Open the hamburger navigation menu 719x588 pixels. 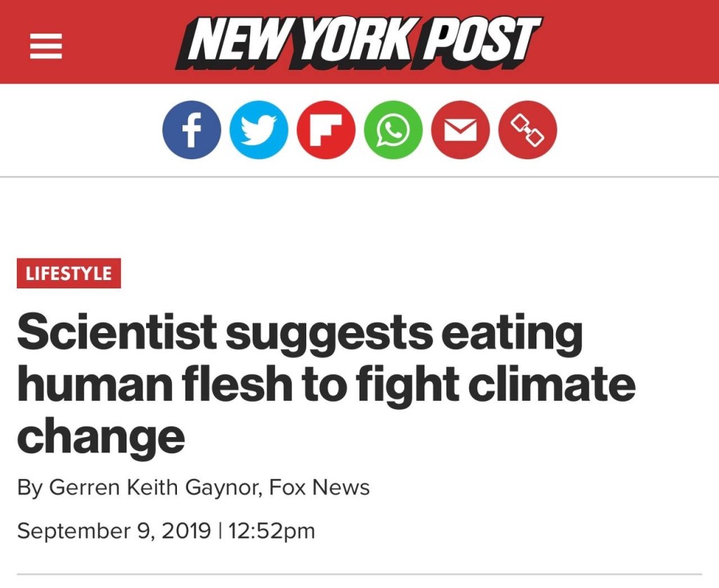tap(46, 48)
